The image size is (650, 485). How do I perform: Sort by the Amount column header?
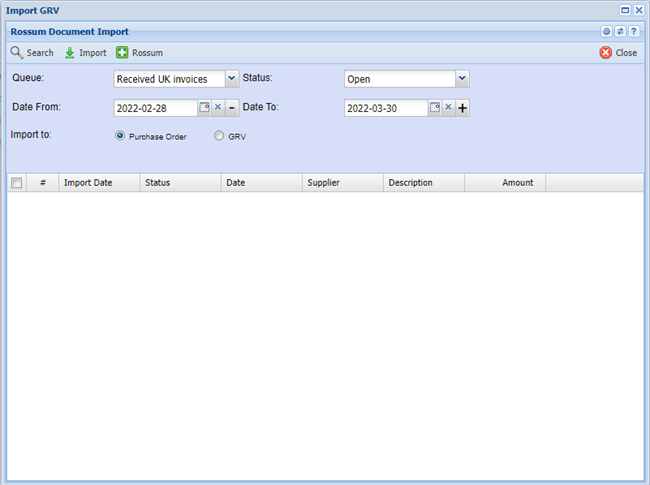tap(504, 183)
